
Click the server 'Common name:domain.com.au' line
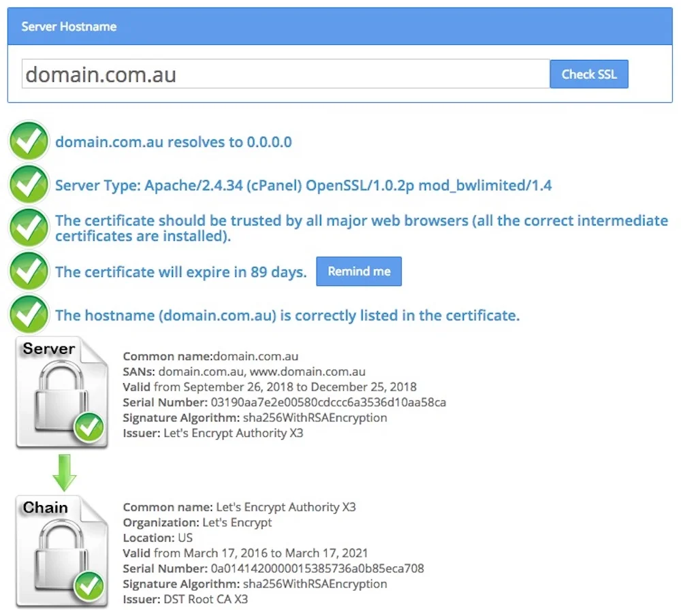pos(210,357)
